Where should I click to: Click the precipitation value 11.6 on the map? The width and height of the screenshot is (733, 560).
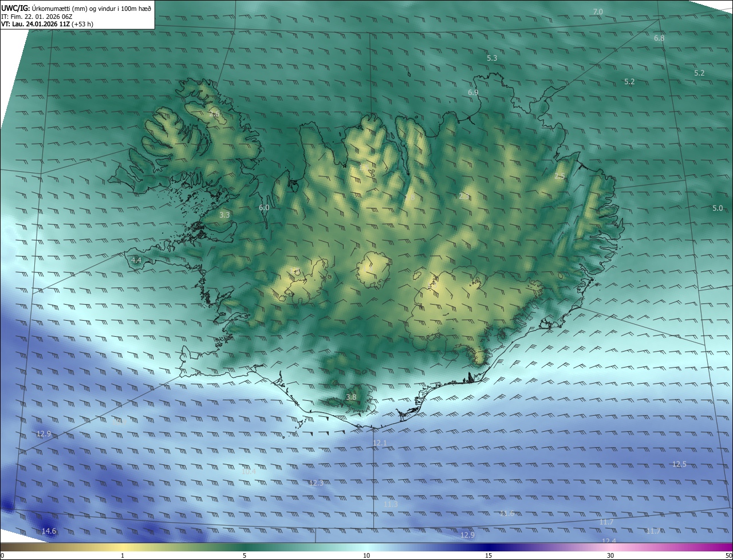point(507,514)
